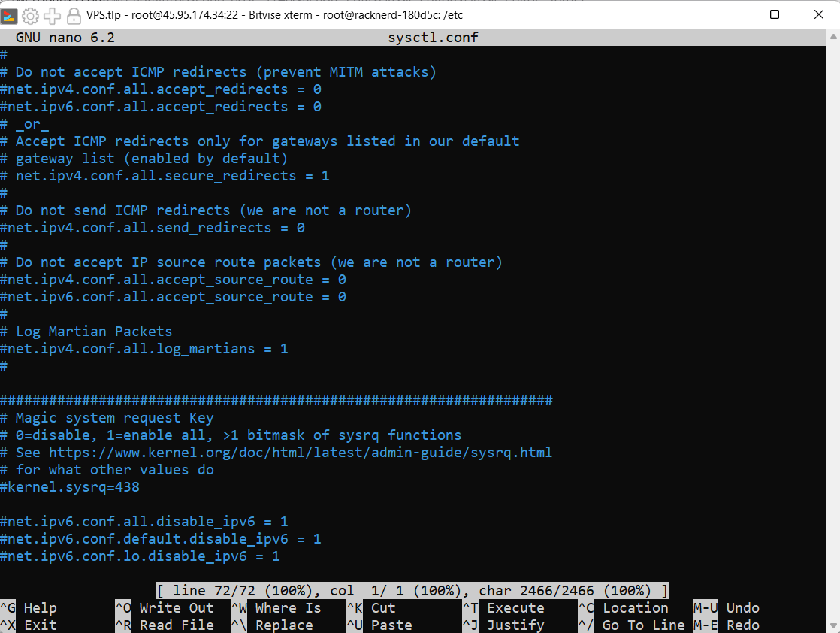The width and height of the screenshot is (840, 633).
Task: Click the net.ipv6.conf.all.accept_source_route line
Action: coord(173,297)
